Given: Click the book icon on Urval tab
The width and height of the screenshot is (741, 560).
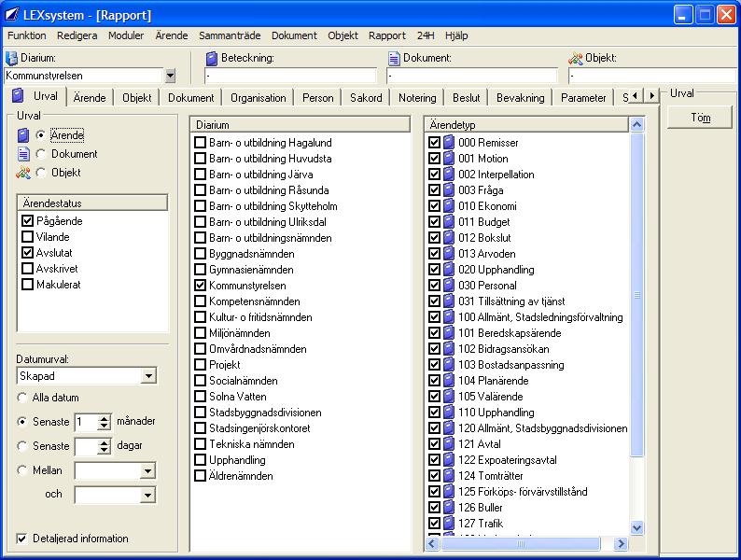Looking at the screenshot, I should pyautogui.click(x=18, y=95).
